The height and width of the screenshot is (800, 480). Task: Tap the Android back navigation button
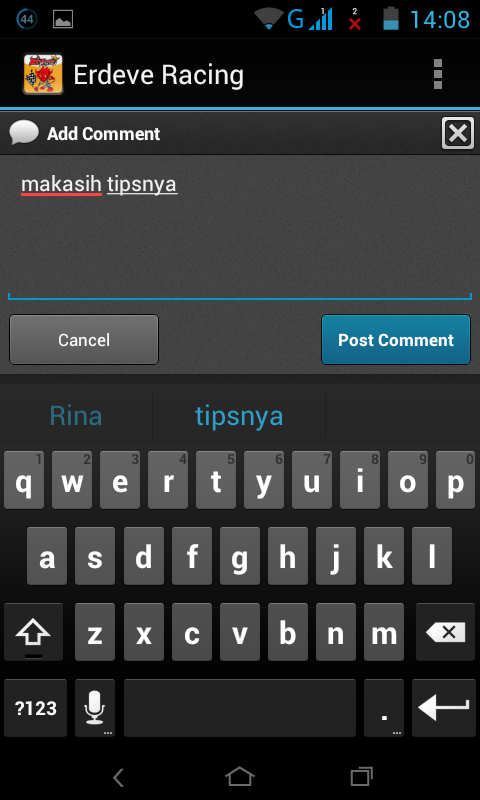click(x=118, y=777)
